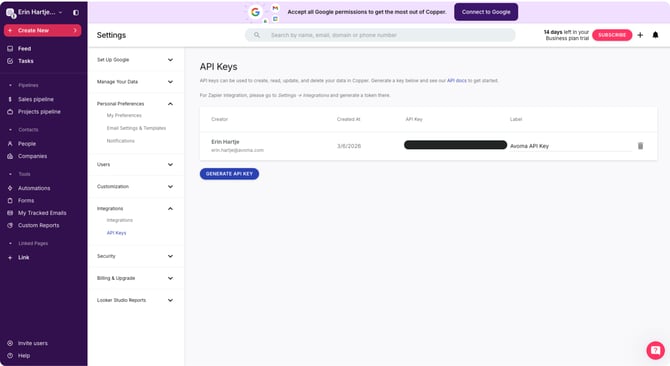This screenshot has height=366, width=670.
Task: Click the Label column header
Action: pos(516,120)
